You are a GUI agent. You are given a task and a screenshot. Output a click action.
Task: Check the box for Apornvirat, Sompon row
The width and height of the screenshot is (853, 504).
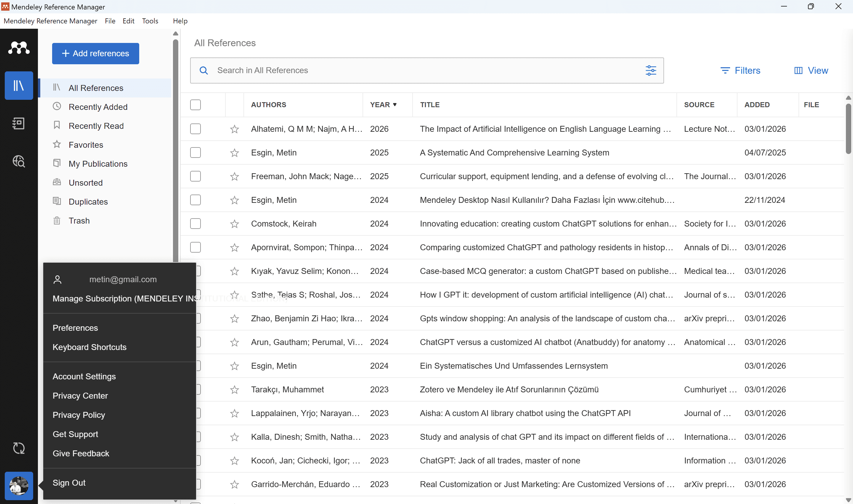tap(195, 247)
